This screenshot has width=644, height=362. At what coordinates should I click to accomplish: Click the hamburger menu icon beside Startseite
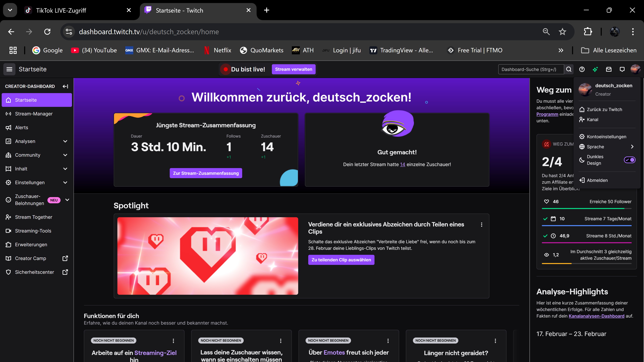point(9,69)
